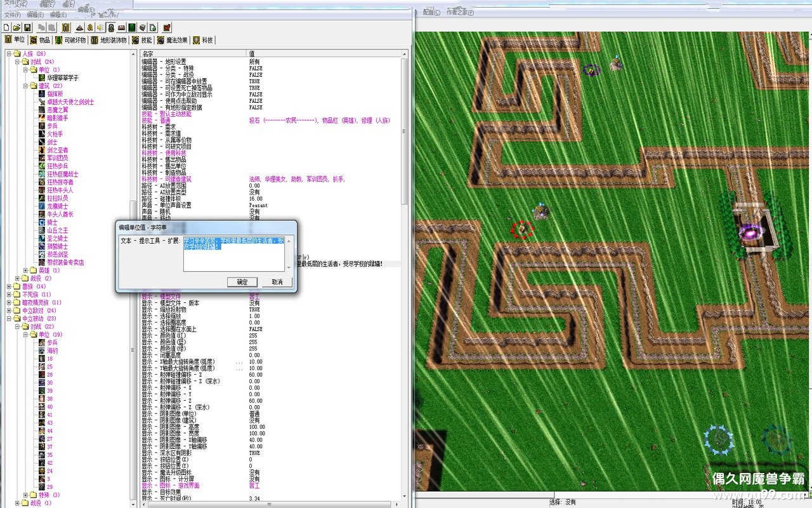
Task: Click the tooltip text field in the dialog
Action: 234,254
